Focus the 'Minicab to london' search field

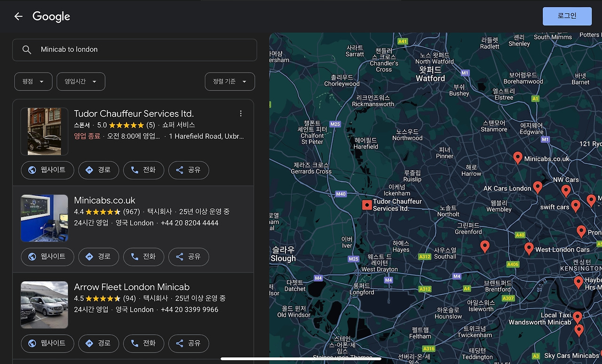135,50
